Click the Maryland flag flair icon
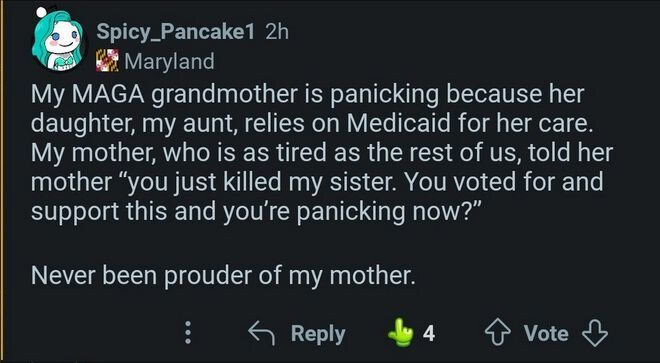660x363 pixels. (x=107, y=61)
